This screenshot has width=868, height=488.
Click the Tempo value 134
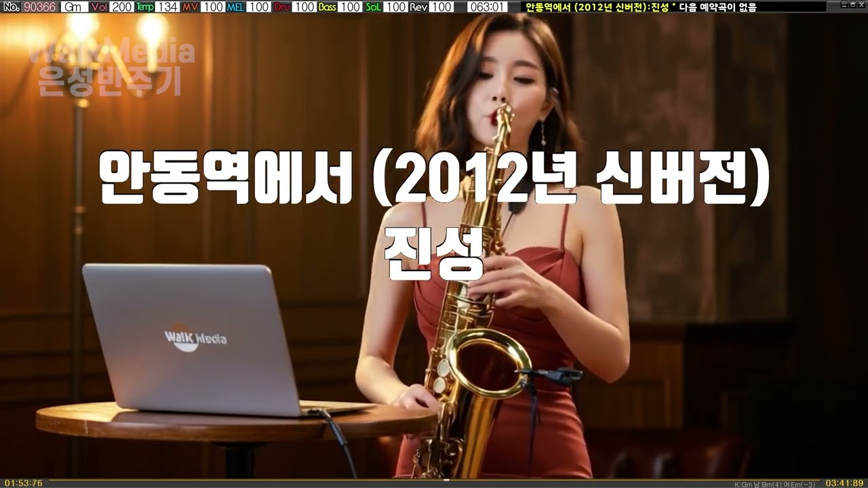coord(167,7)
